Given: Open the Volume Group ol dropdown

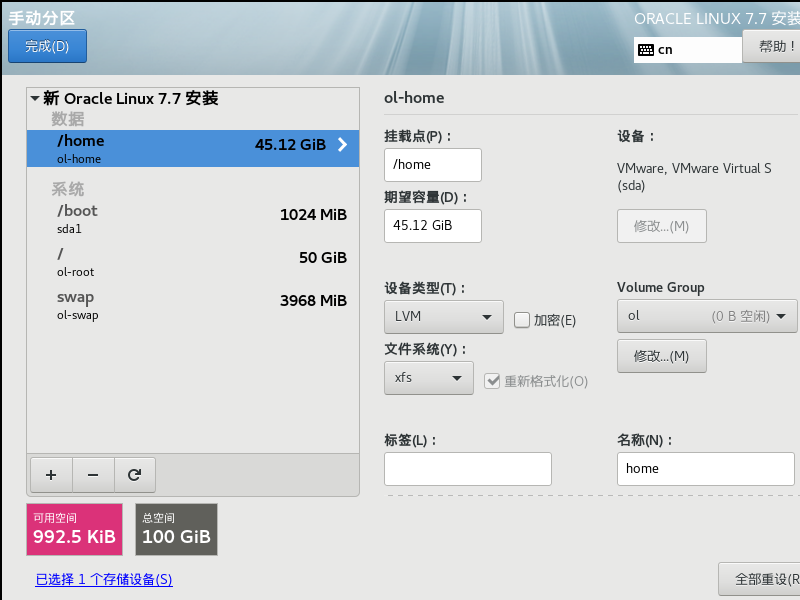Looking at the screenshot, I should (707, 317).
